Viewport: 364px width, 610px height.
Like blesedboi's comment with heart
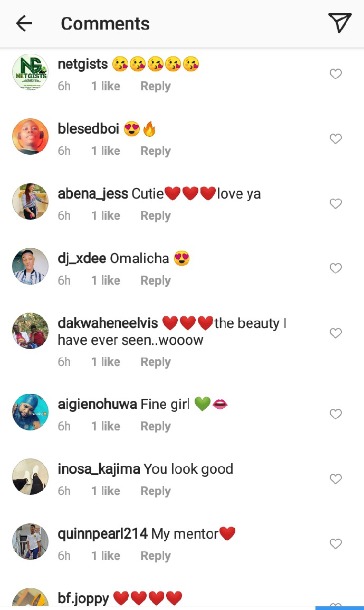click(336, 138)
